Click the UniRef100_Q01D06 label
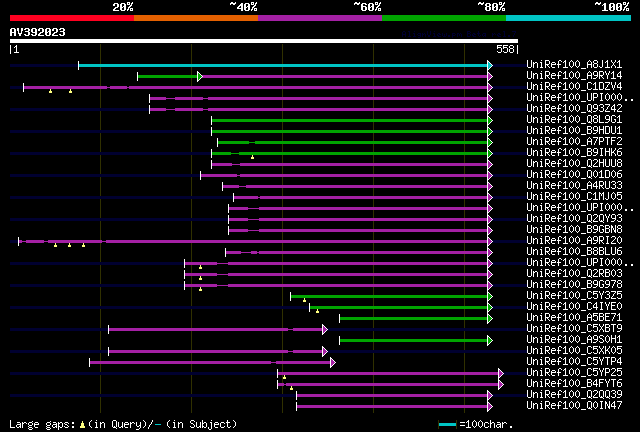This screenshot has height=432, width=640. click(574, 175)
